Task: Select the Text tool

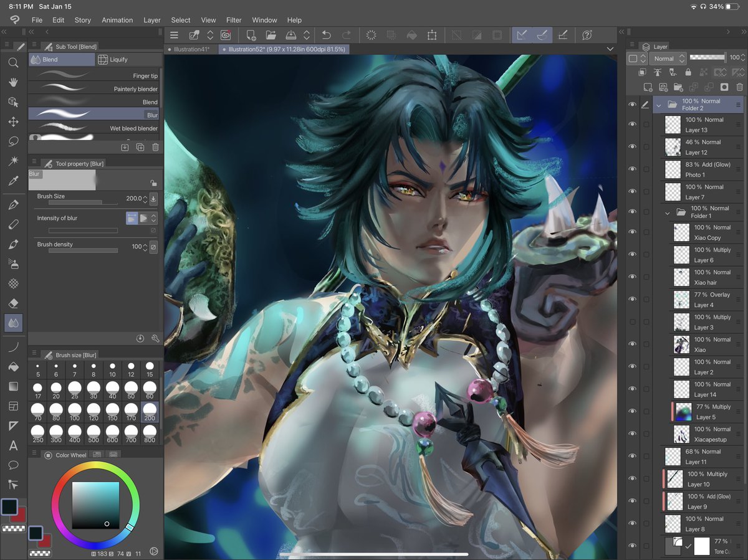Action: pyautogui.click(x=13, y=445)
